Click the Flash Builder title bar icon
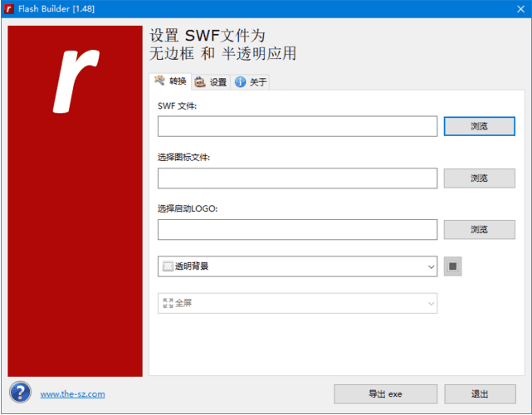The image size is (532, 415). coord(10,9)
